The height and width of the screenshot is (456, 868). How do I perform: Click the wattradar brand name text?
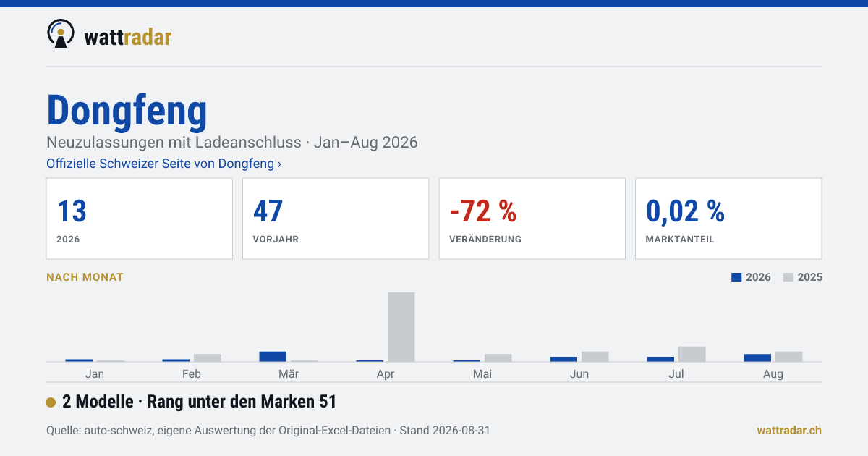(127, 36)
